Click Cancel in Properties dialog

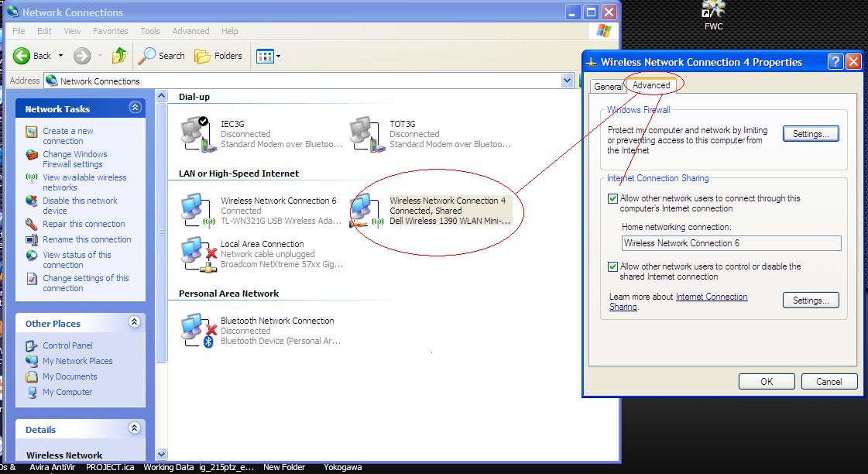pos(829,381)
